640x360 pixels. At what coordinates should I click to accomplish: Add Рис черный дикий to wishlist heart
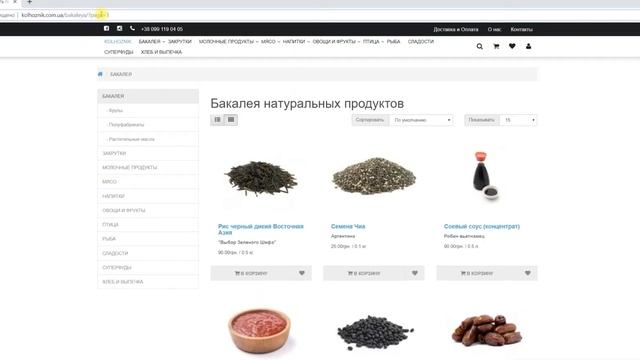pyautogui.click(x=302, y=273)
